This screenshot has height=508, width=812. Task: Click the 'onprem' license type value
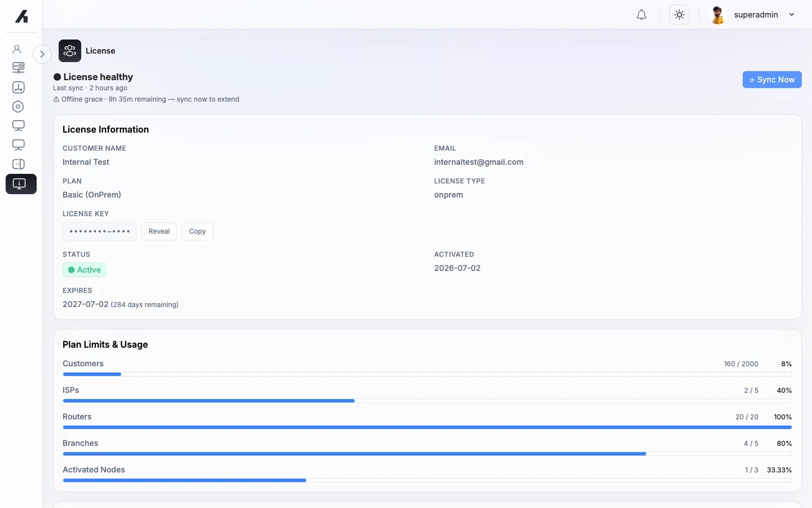point(448,195)
